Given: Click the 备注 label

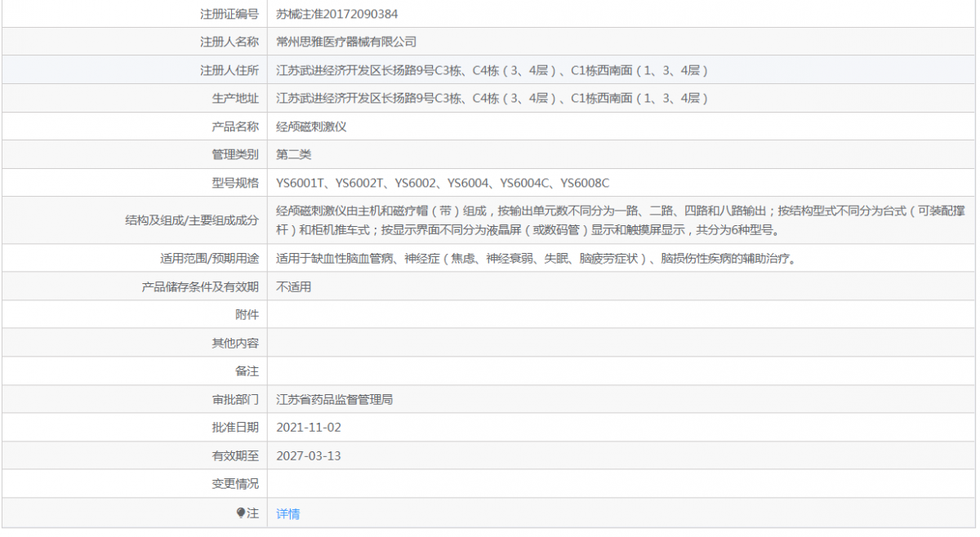Looking at the screenshot, I should click(x=247, y=371).
